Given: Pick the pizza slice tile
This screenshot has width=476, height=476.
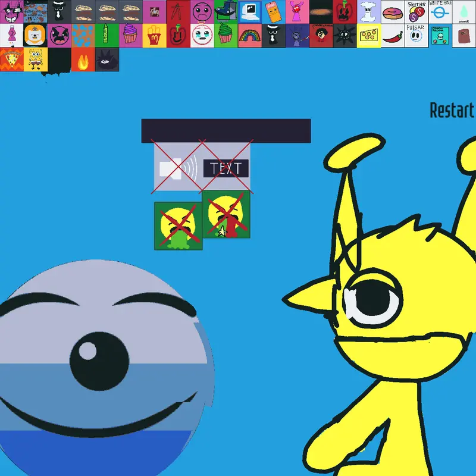Looking at the screenshot, I should tap(12, 59).
